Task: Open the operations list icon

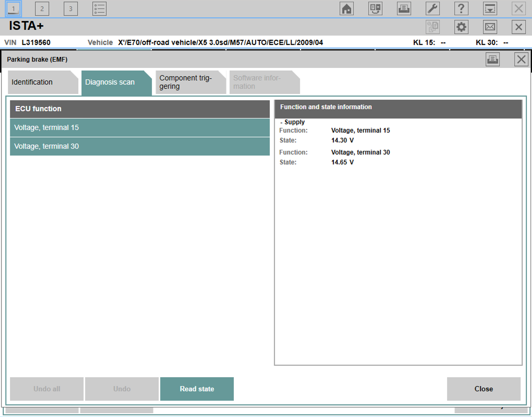Action: pyautogui.click(x=99, y=9)
